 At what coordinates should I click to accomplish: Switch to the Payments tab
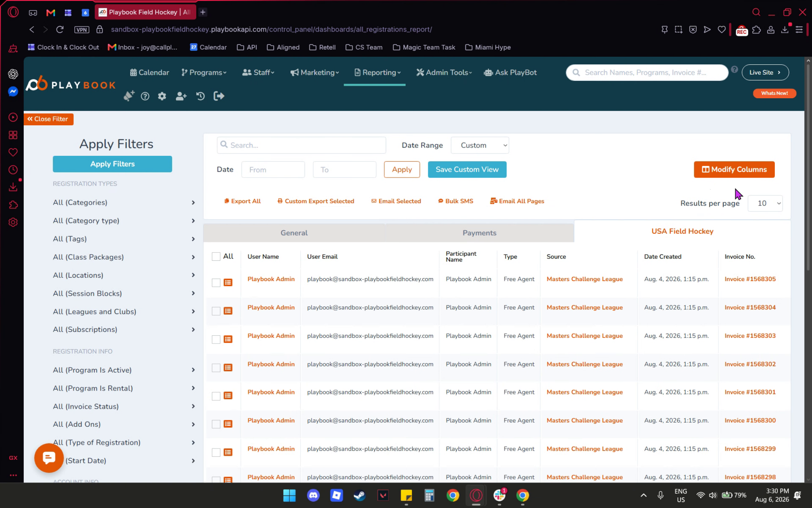[x=479, y=233]
